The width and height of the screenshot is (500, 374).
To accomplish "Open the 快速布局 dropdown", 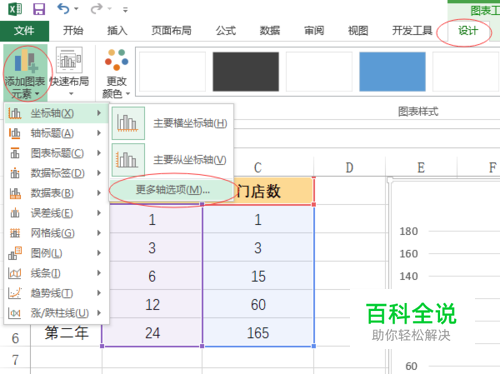I will pos(69,72).
